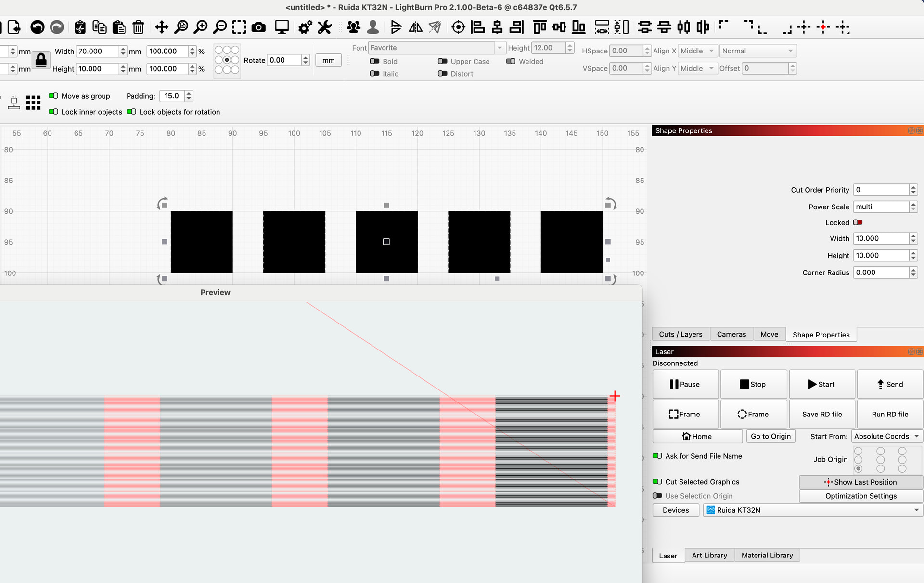
Task: Click the aspect ratio lock icon
Action: pos(41,60)
